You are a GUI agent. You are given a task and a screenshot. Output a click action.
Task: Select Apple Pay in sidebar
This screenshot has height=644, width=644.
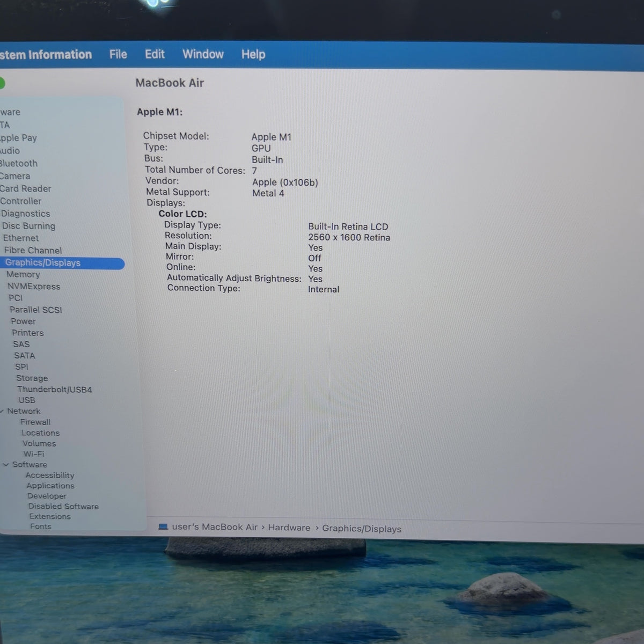18,138
